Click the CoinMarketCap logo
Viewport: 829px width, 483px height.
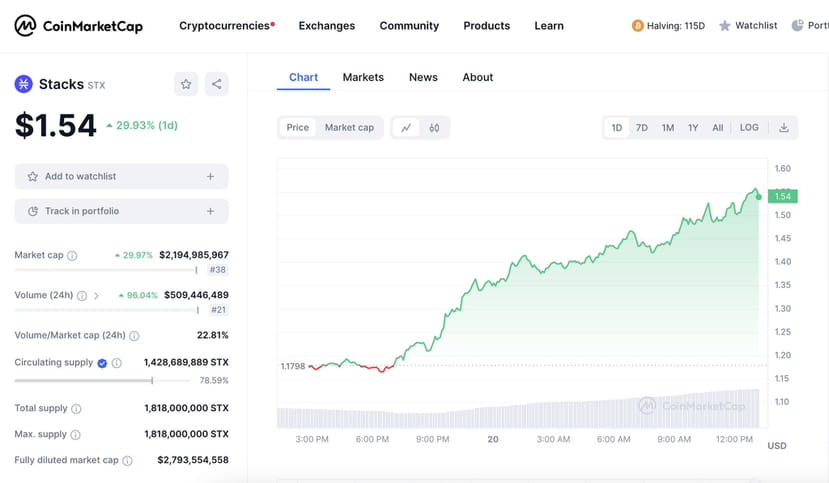coord(79,26)
